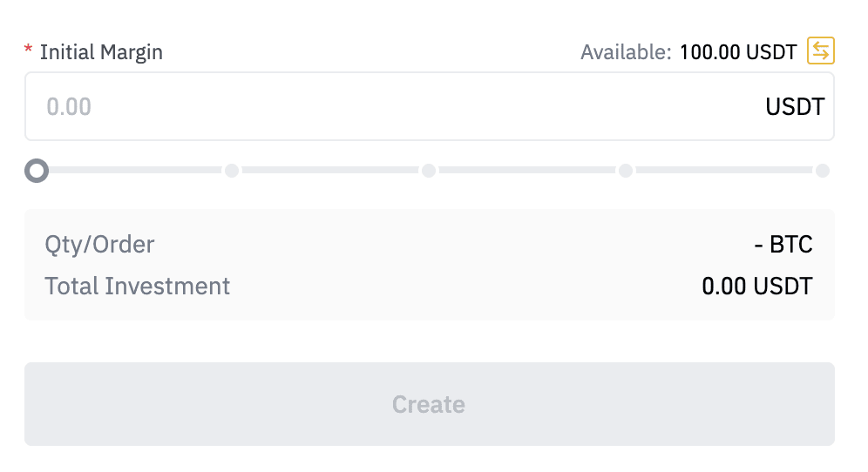Click the 0.00 USDT total investment value
The height and width of the screenshot is (472, 868).
(x=756, y=286)
